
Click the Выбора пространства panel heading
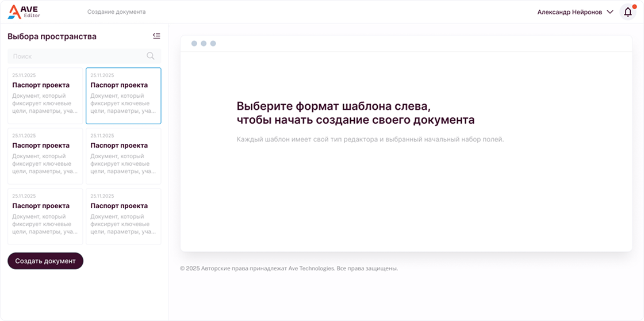pyautogui.click(x=52, y=36)
